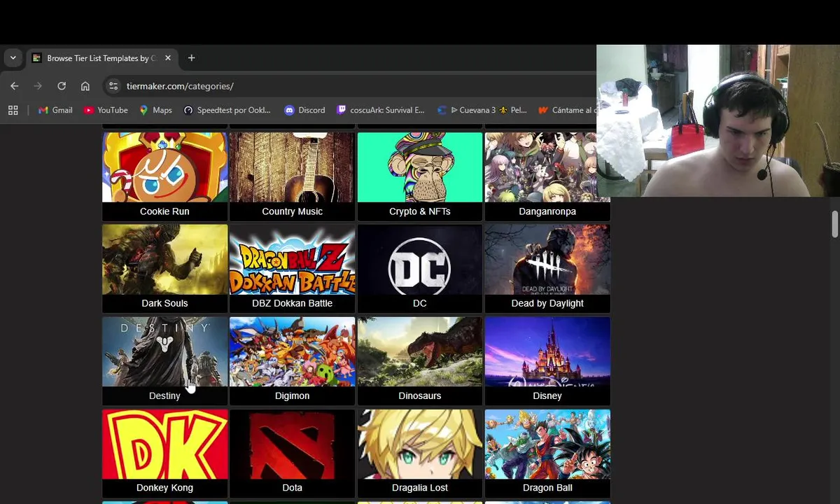The image size is (840, 504).
Task: Open the Dragalia Lost character thumbnail
Action: (x=419, y=444)
